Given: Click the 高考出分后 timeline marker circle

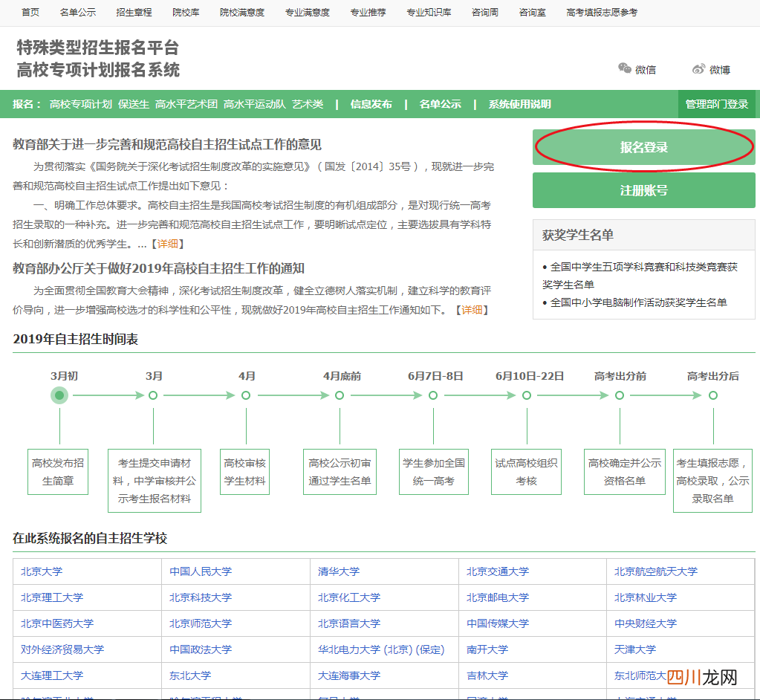Looking at the screenshot, I should point(713,395).
